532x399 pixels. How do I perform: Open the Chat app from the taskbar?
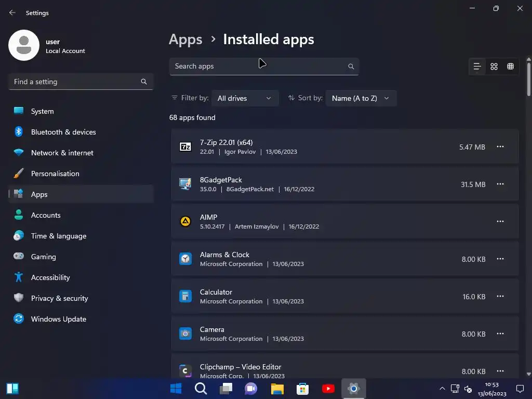click(x=251, y=389)
